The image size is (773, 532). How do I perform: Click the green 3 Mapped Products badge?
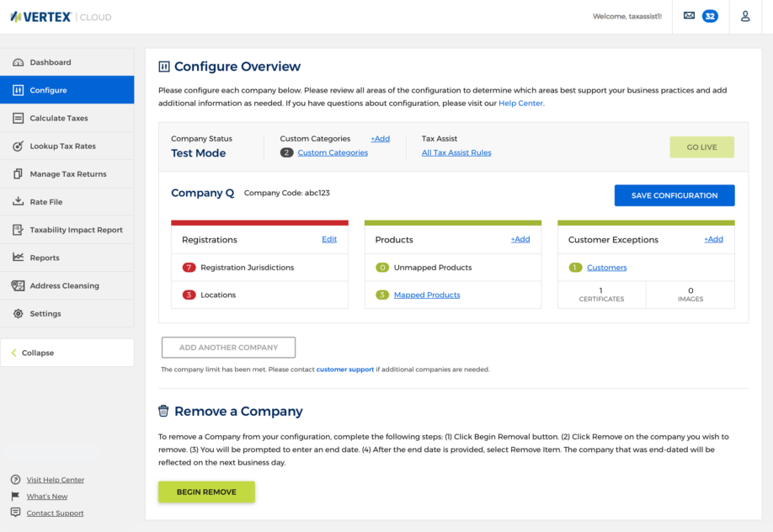(x=382, y=295)
